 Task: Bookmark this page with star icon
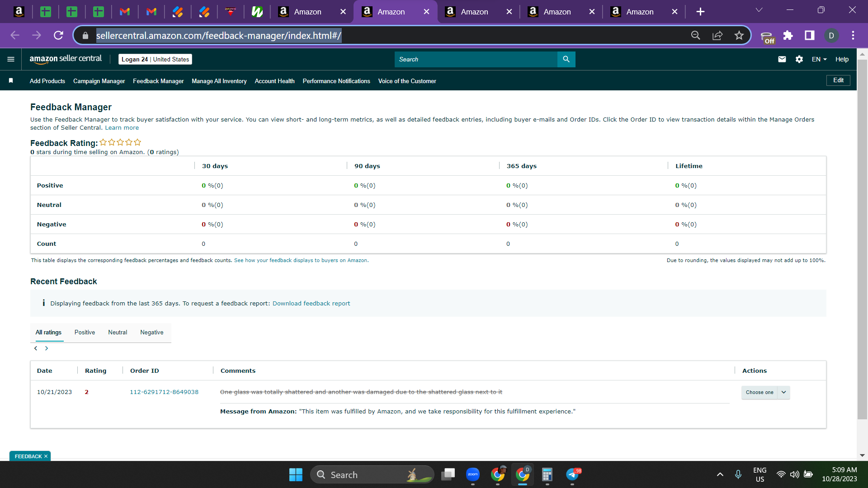(739, 35)
